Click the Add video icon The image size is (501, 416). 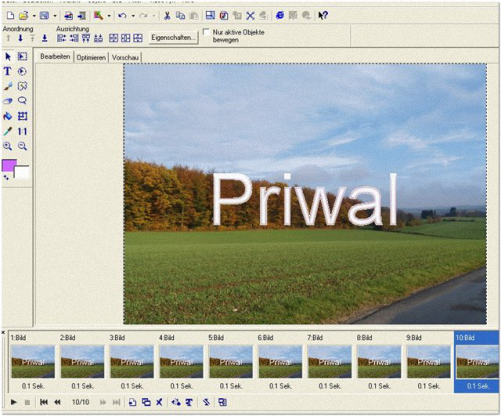[x=82, y=15]
